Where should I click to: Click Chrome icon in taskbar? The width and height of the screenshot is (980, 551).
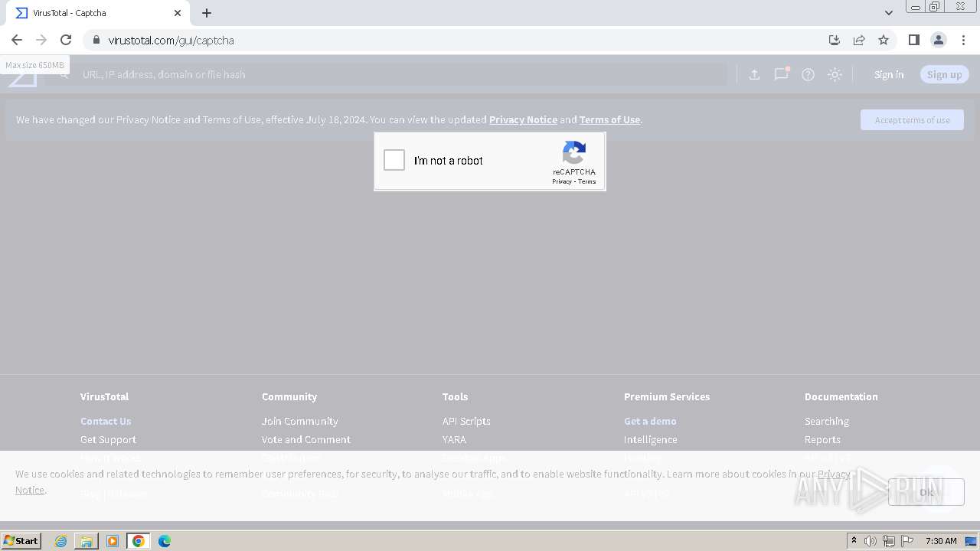click(x=139, y=541)
